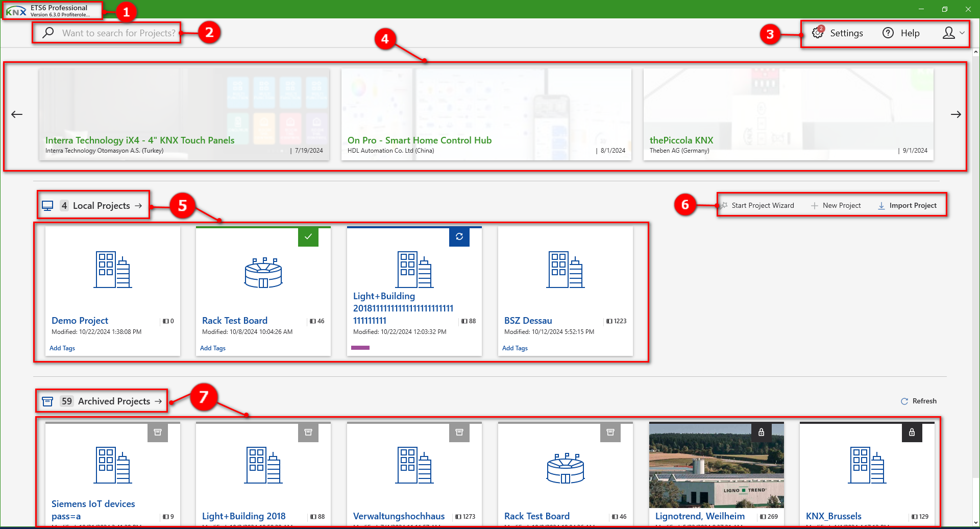Click the Start Project Wizard wand icon

[724, 205]
